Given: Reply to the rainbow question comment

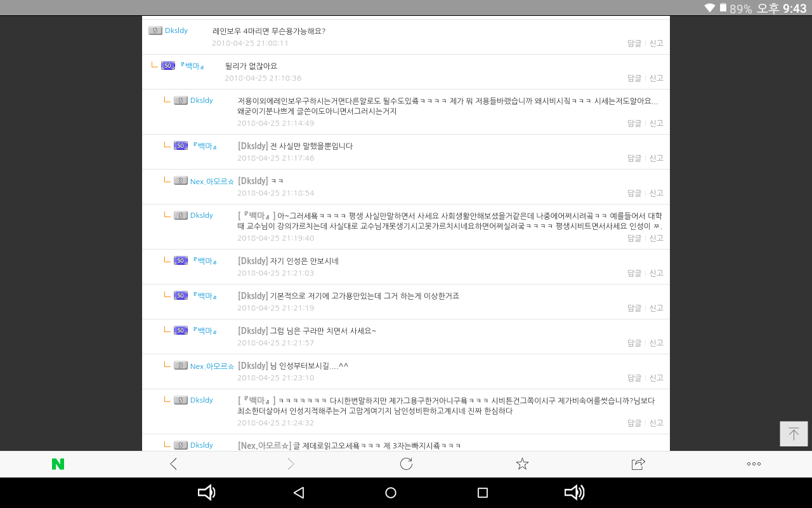Looking at the screenshot, I should pos(634,43).
